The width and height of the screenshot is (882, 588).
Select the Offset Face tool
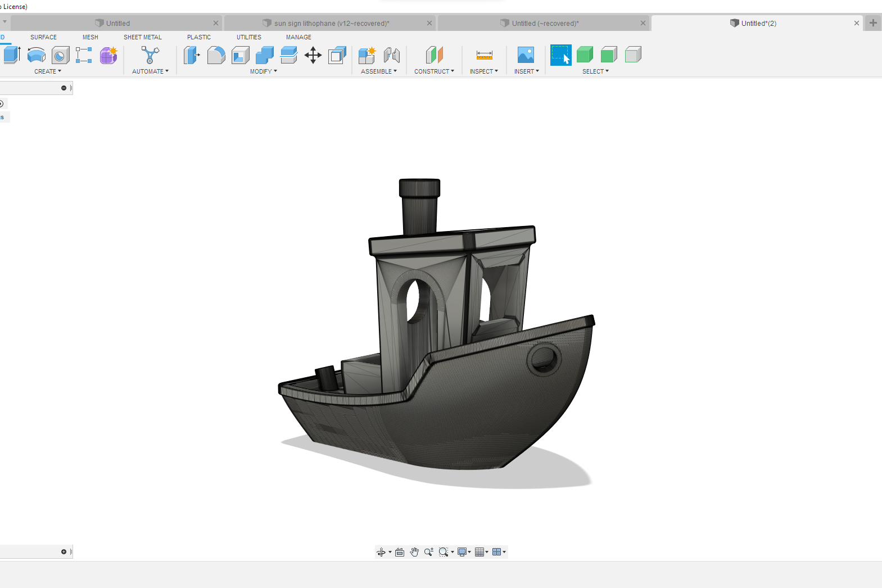(289, 55)
